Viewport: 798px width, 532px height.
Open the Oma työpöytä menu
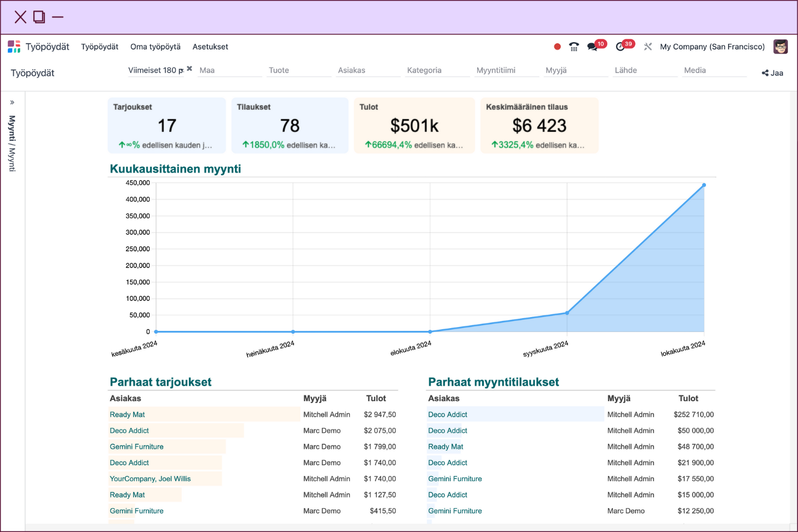click(155, 47)
